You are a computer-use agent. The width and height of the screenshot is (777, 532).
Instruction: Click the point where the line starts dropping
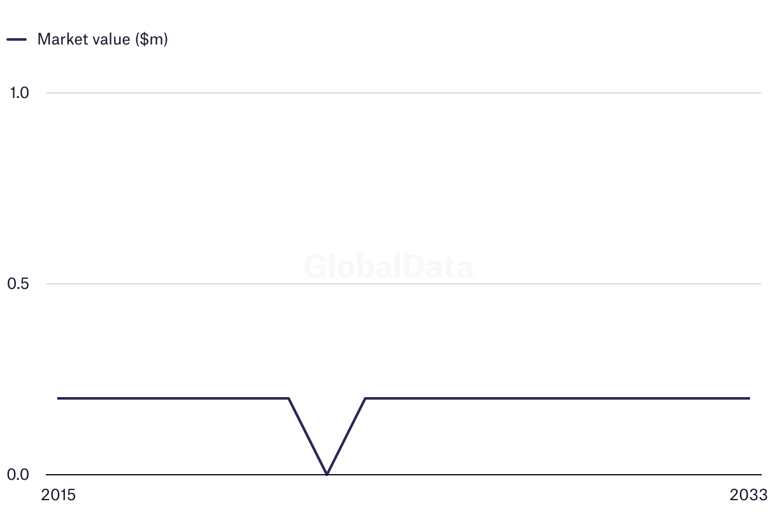point(289,398)
